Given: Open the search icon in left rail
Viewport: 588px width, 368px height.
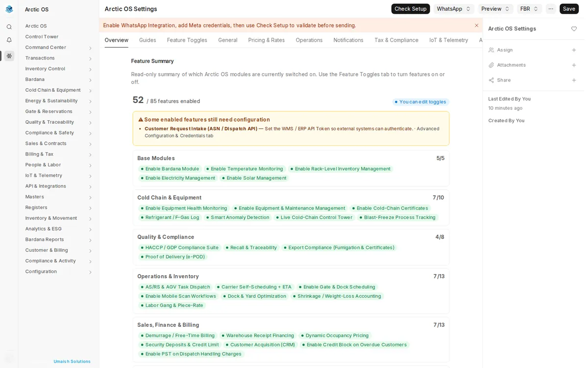Looking at the screenshot, I should (9, 27).
